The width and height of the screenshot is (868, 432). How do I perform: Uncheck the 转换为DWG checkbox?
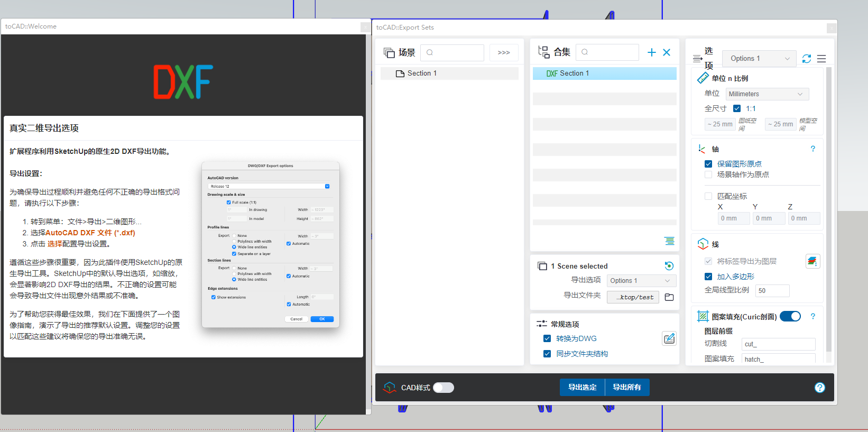pyautogui.click(x=547, y=338)
